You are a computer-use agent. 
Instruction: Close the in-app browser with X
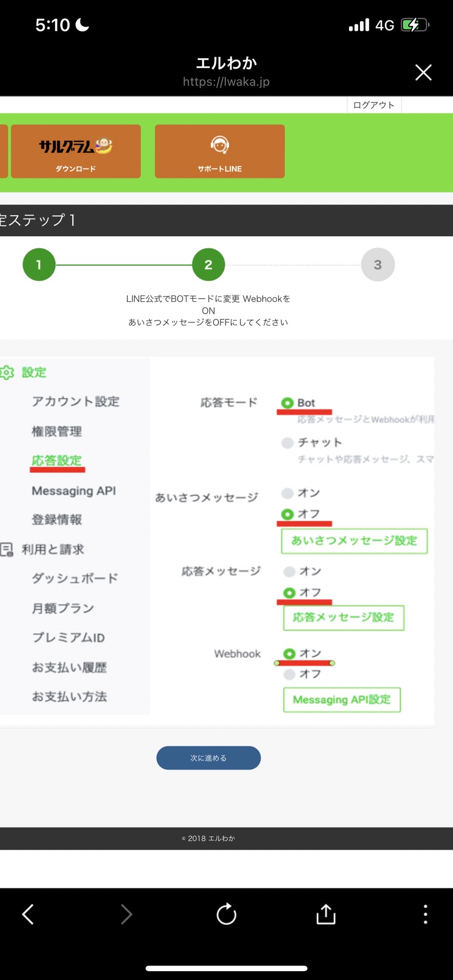423,72
